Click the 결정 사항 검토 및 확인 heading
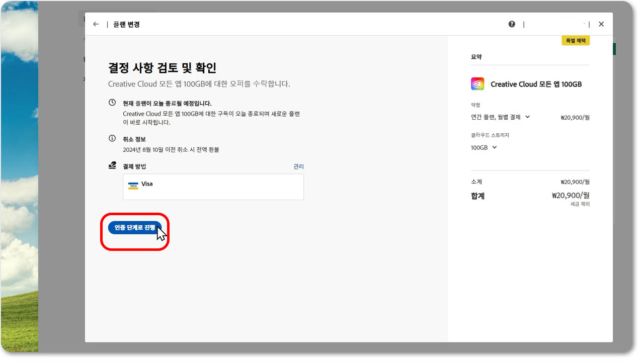 pos(162,68)
